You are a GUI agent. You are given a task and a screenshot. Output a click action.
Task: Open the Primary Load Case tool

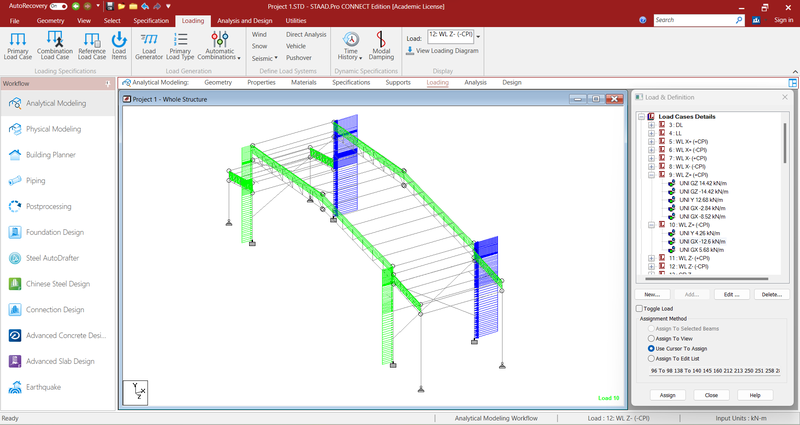point(18,45)
